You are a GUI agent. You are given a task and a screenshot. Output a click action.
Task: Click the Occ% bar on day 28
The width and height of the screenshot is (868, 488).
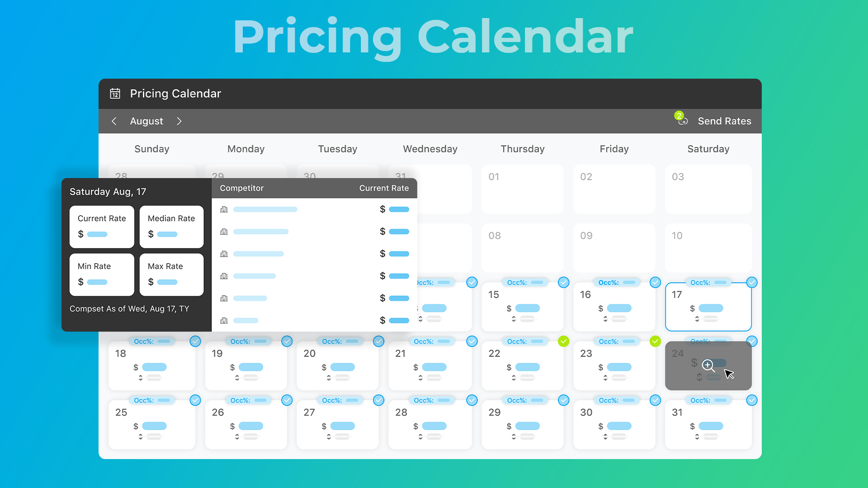tap(432, 400)
